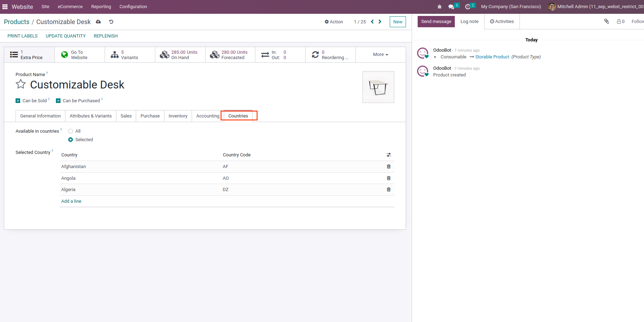Expand the More stat buttons dropdown
Image resolution: width=644 pixels, height=322 pixels.
[x=381, y=54]
